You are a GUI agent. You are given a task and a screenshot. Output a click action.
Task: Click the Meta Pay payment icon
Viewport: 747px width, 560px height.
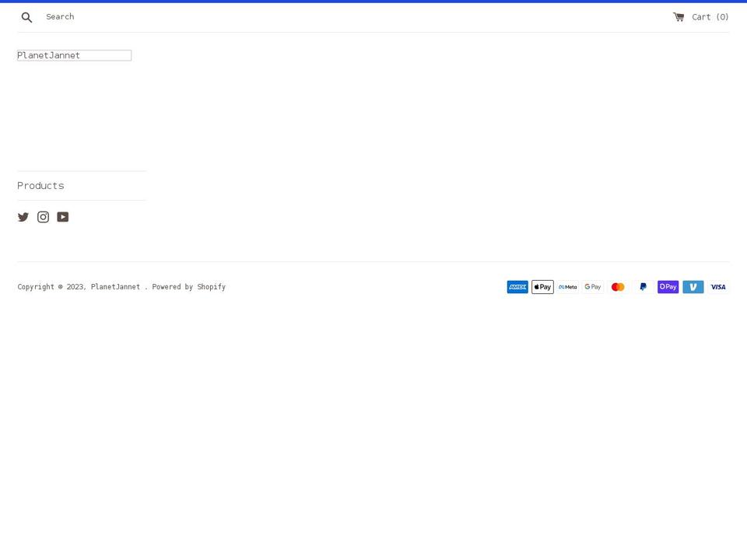coord(568,287)
